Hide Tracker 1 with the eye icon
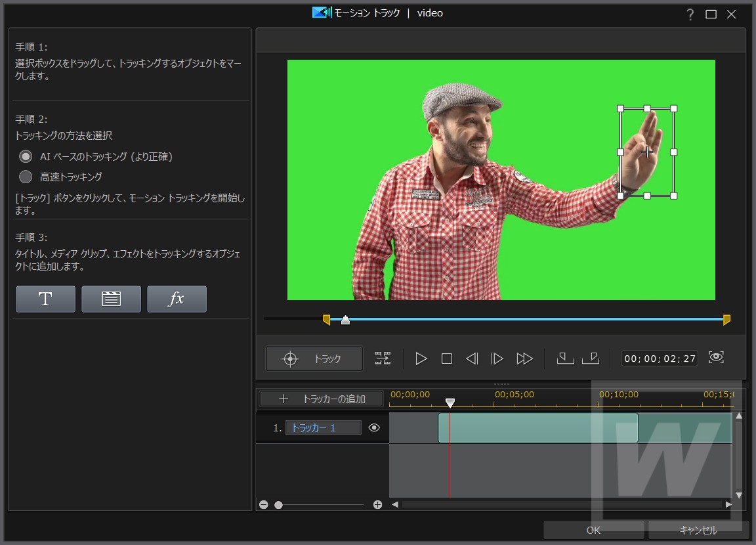Screen dimensions: 756x545 [x=374, y=428]
